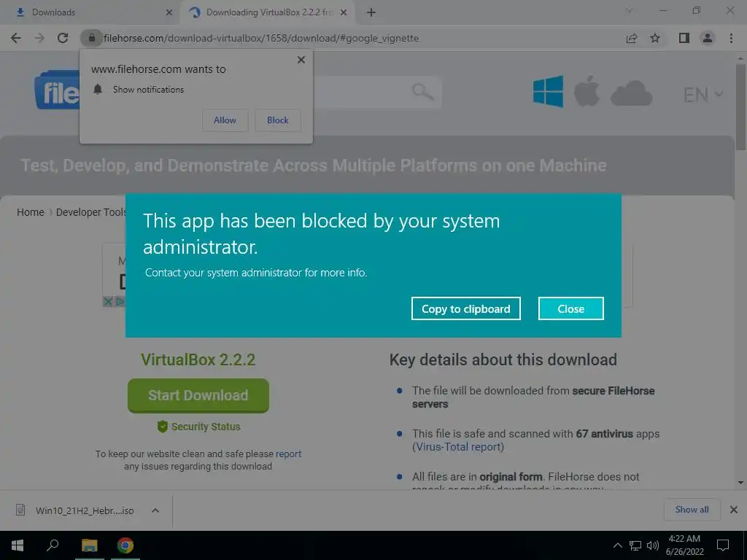Select the cloud web apps icon
Screen dimensions: 747x560
pos(631,93)
